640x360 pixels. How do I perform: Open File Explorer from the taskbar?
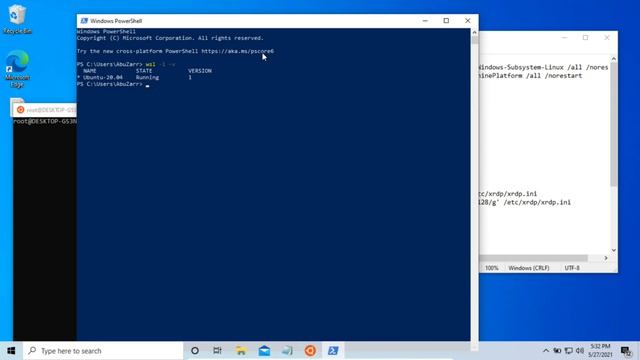241,351
